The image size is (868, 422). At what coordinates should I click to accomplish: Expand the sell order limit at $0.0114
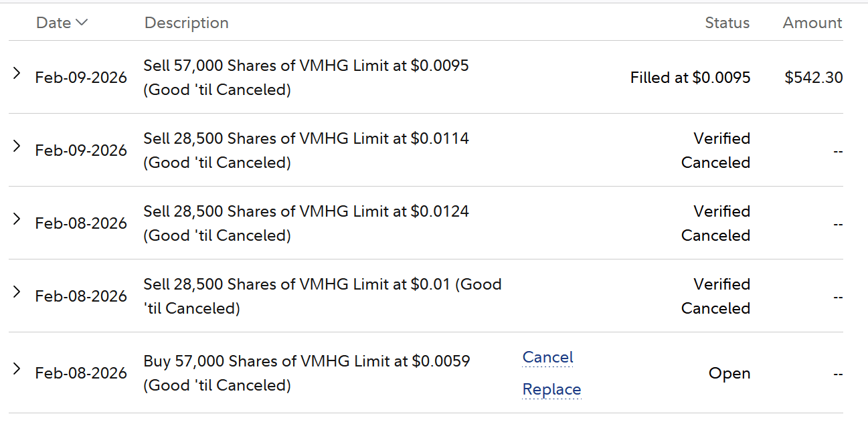[x=17, y=146]
